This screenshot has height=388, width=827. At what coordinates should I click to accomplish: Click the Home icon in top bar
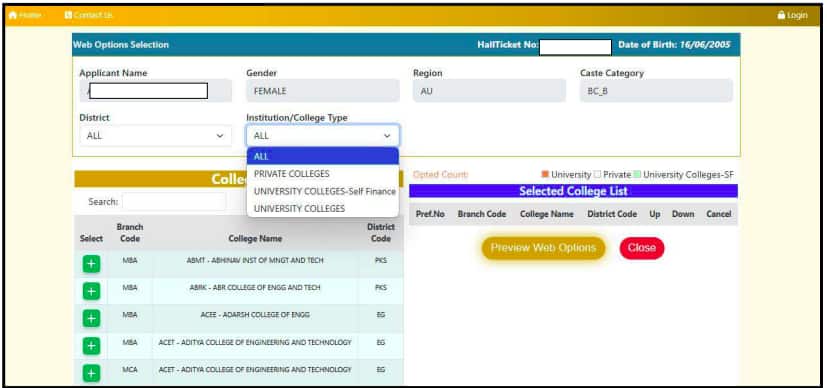click(14, 15)
